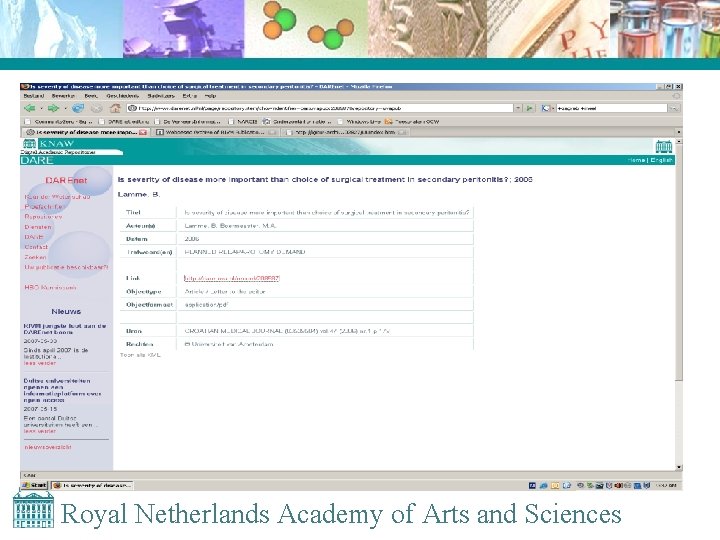Open the Zoeken sidebar link
The image size is (720, 540).
click(35, 257)
